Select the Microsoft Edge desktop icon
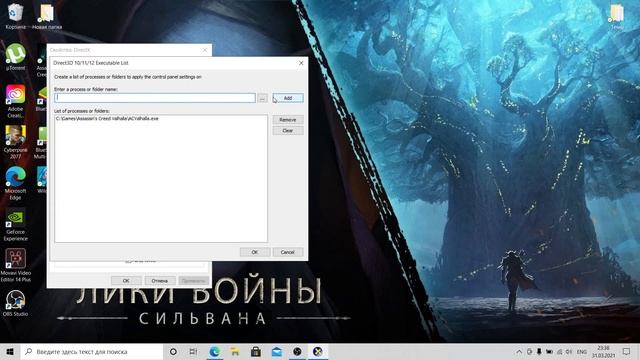Image resolution: width=640 pixels, height=360 pixels. pos(16,183)
